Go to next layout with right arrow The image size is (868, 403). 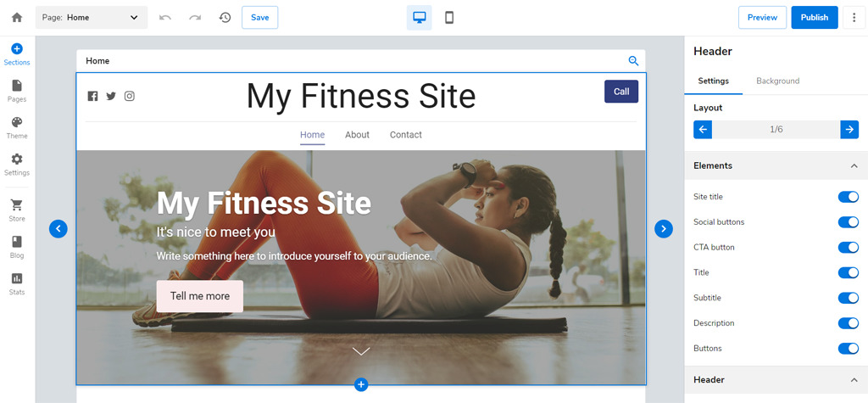click(x=849, y=130)
